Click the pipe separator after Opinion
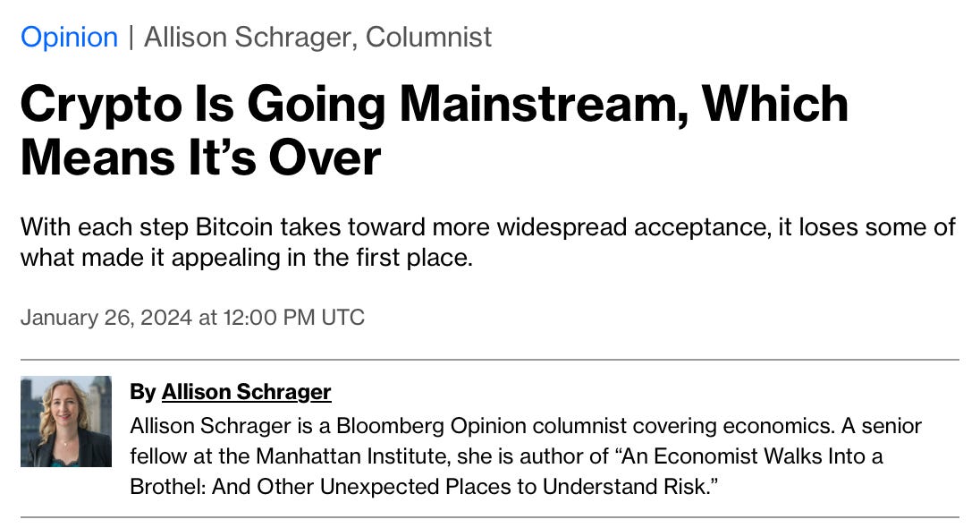The height and width of the screenshot is (528, 980). 131,37
